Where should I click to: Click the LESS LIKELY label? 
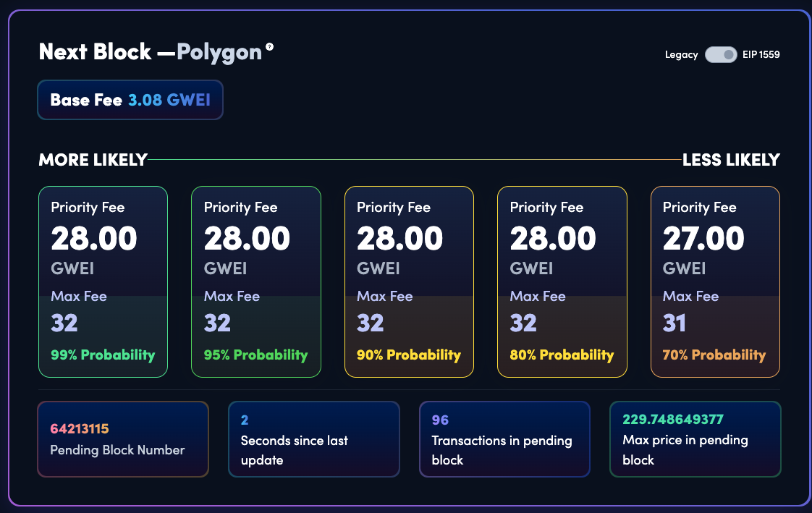click(x=731, y=160)
